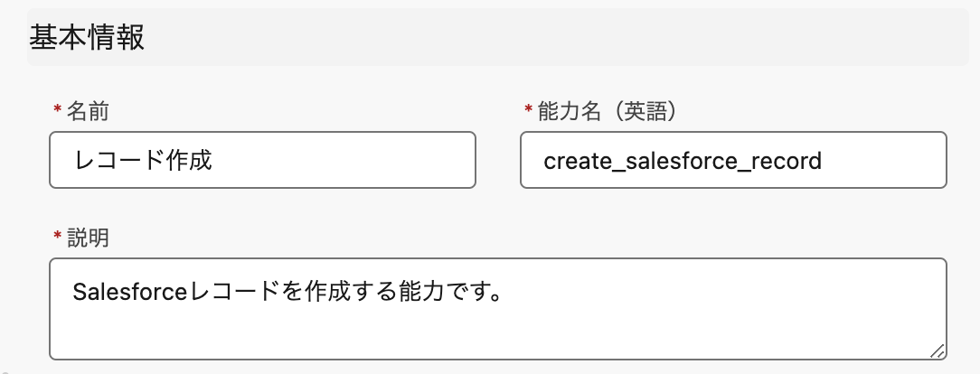Click the red asterisk beside 名前
Viewport: 980px width, 374px height.
click(58, 111)
